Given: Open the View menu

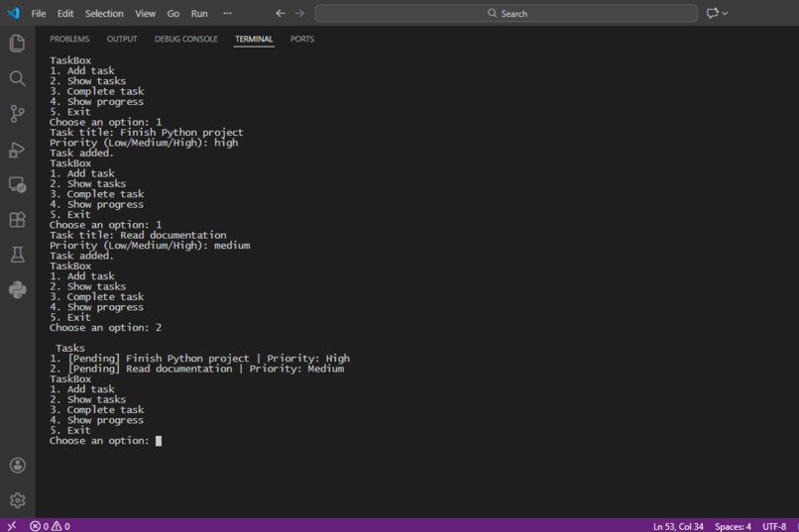Looking at the screenshot, I should [x=145, y=14].
